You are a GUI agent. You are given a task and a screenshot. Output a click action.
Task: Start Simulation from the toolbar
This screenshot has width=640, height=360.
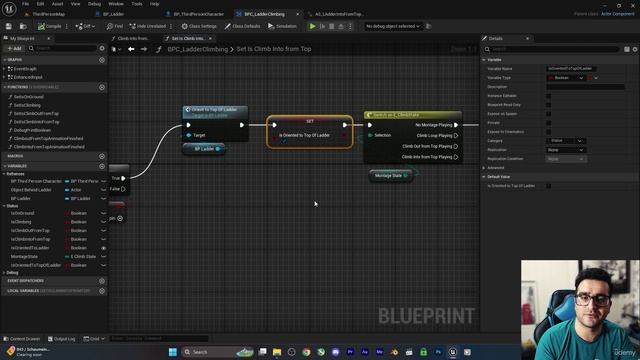[282, 26]
